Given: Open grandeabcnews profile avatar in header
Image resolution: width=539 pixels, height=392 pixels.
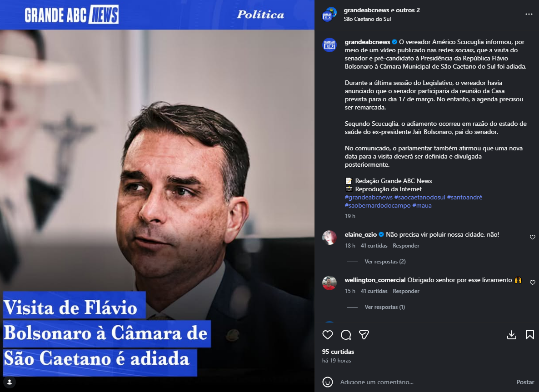Looking at the screenshot, I should [329, 15].
